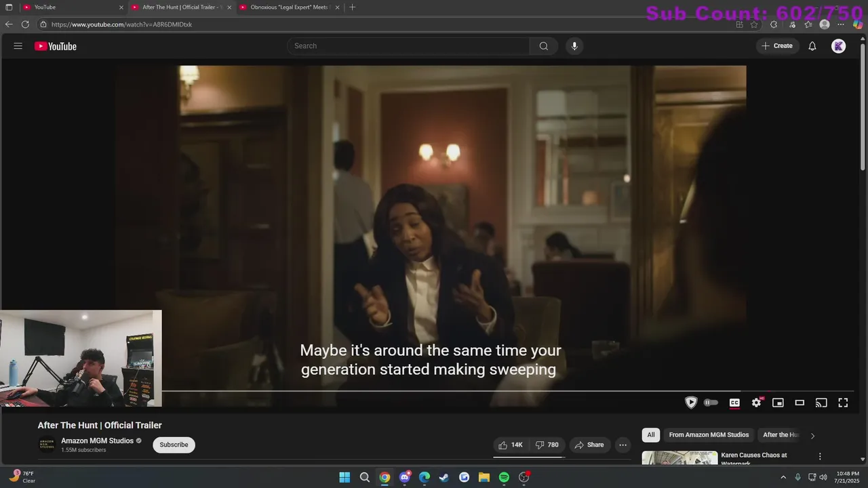Show hidden system tray icons
This screenshot has width=868, height=488.
coord(783,477)
